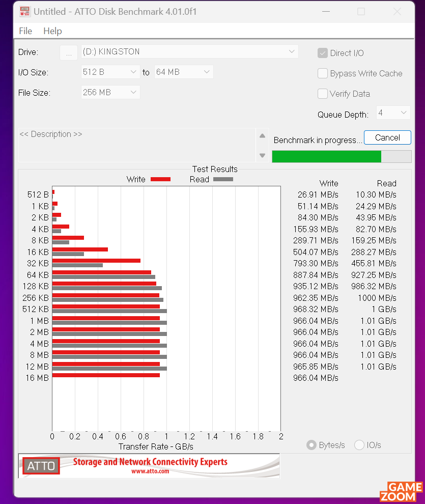The height and width of the screenshot is (504, 425).
Task: Click the write value 793.30 MB/s
Action: [316, 264]
